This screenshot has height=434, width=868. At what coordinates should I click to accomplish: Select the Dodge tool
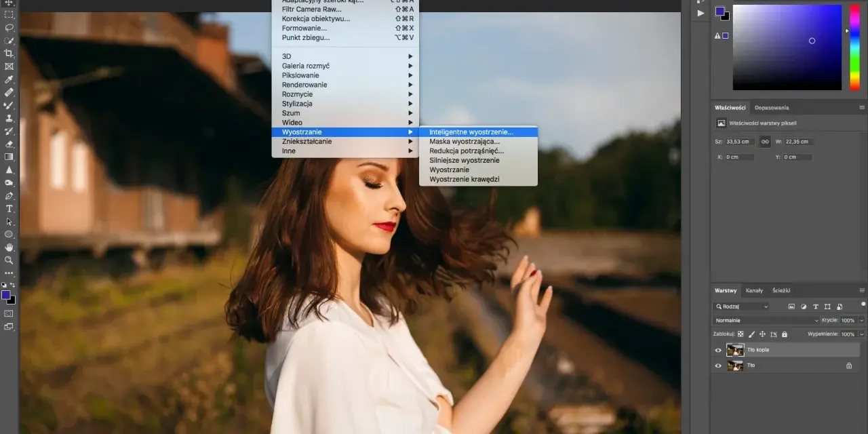point(9,182)
